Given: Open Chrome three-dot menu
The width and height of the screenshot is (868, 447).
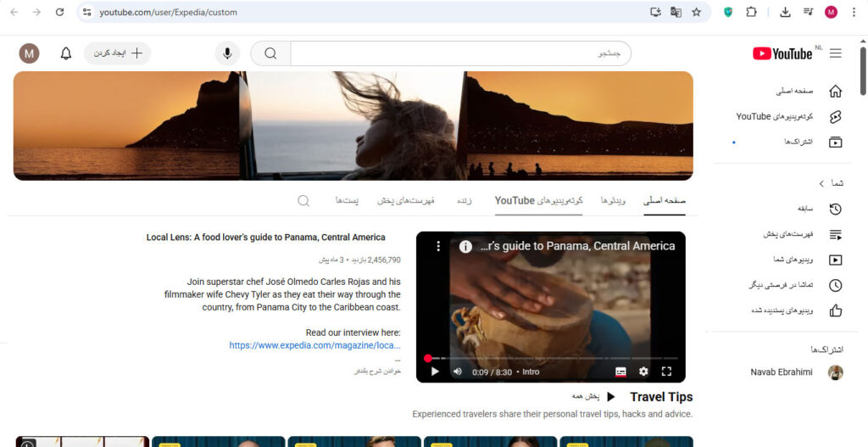Looking at the screenshot, I should [854, 12].
